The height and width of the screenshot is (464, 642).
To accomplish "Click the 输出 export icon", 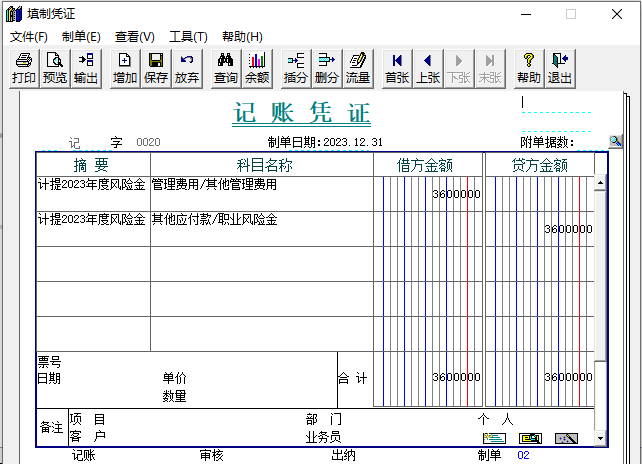I will (x=86, y=68).
